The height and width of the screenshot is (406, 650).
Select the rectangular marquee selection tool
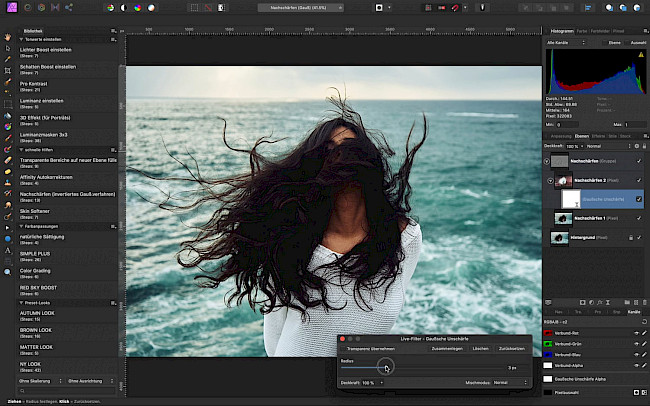click(8, 103)
